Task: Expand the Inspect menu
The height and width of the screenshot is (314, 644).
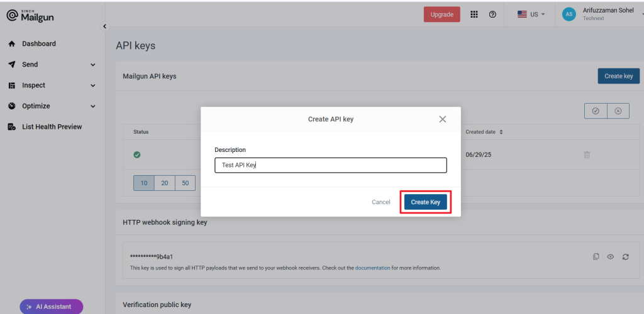Action: 93,85
